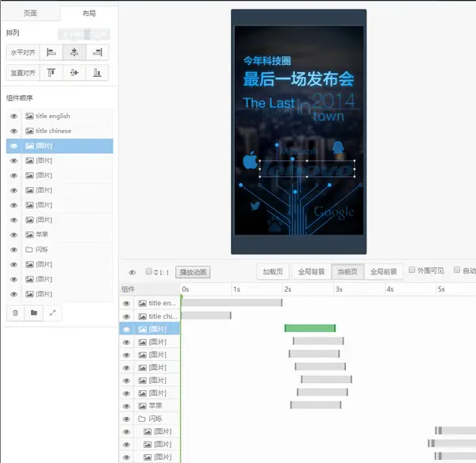
Task: Toggle eye of 'title en...' timeline row
Action: [127, 304]
